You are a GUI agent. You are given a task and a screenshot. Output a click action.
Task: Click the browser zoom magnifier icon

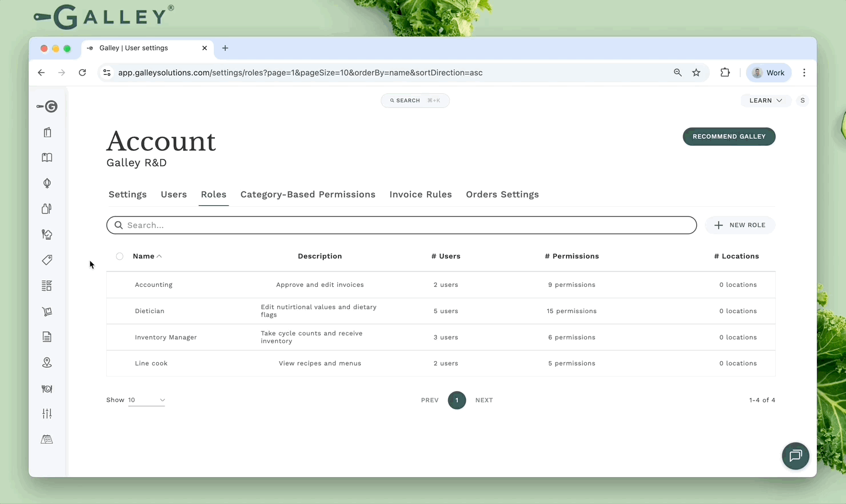677,73
